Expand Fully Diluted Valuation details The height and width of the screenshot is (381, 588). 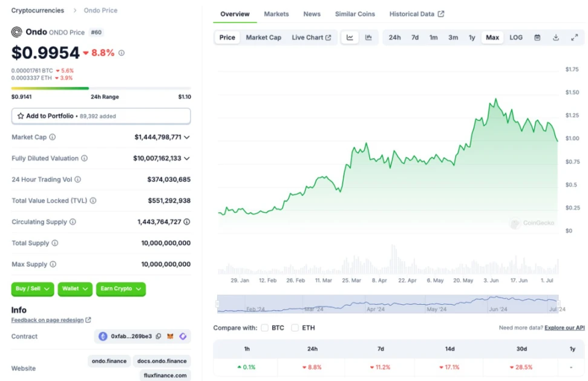187,158
